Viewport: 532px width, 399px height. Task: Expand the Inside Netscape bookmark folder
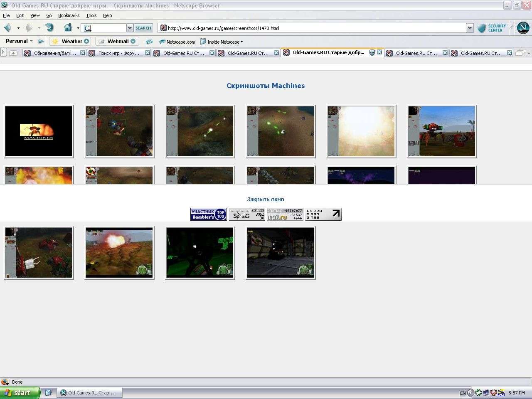tap(222, 42)
